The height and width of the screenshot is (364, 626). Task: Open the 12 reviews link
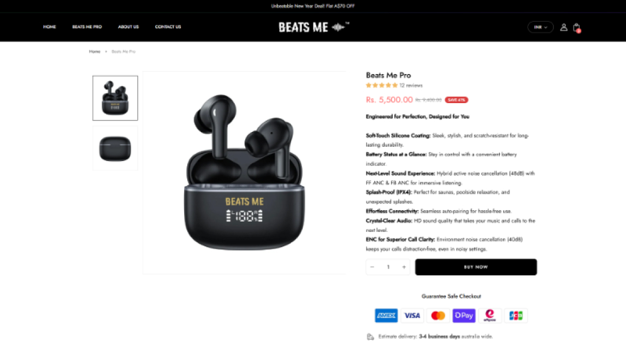(411, 85)
